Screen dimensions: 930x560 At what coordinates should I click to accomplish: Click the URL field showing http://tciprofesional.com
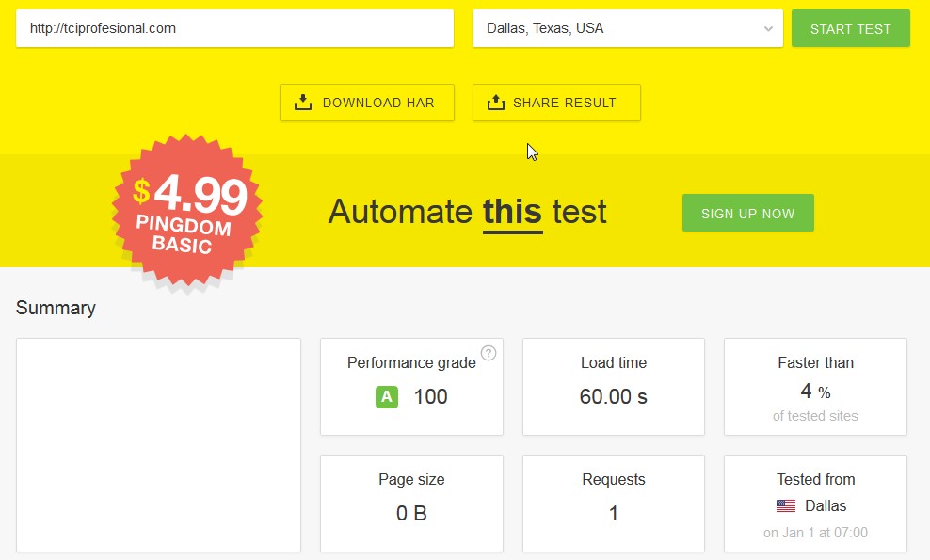(235, 28)
